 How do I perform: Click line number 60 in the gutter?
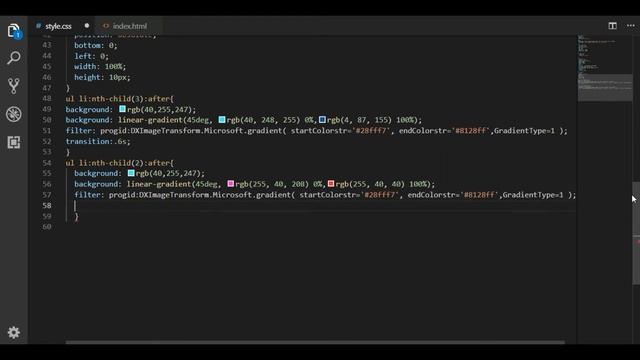tap(47, 227)
